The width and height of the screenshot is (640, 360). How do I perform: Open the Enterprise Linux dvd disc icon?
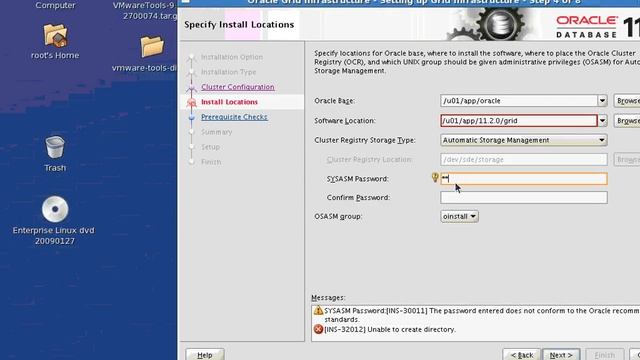click(55, 209)
